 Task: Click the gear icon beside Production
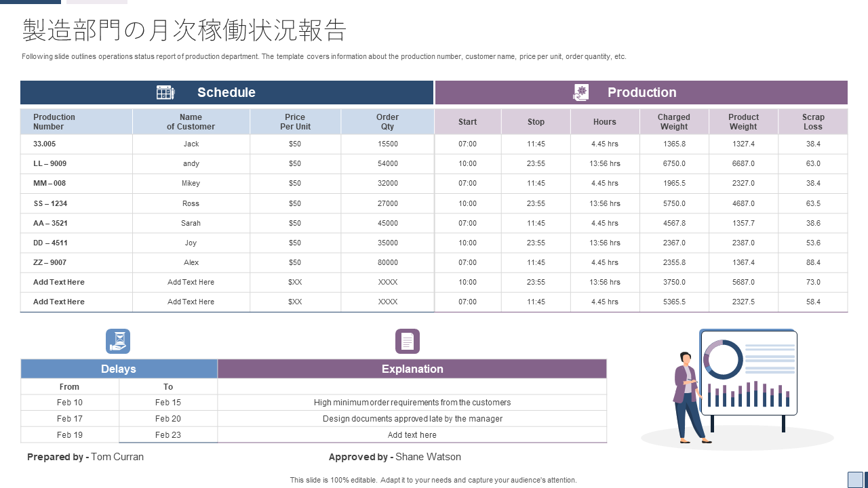click(x=581, y=93)
